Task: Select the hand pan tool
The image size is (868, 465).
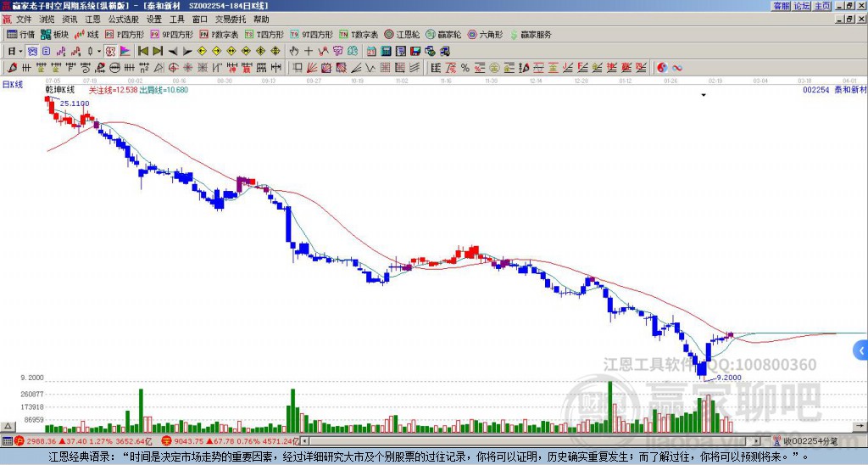Action: click(294, 52)
